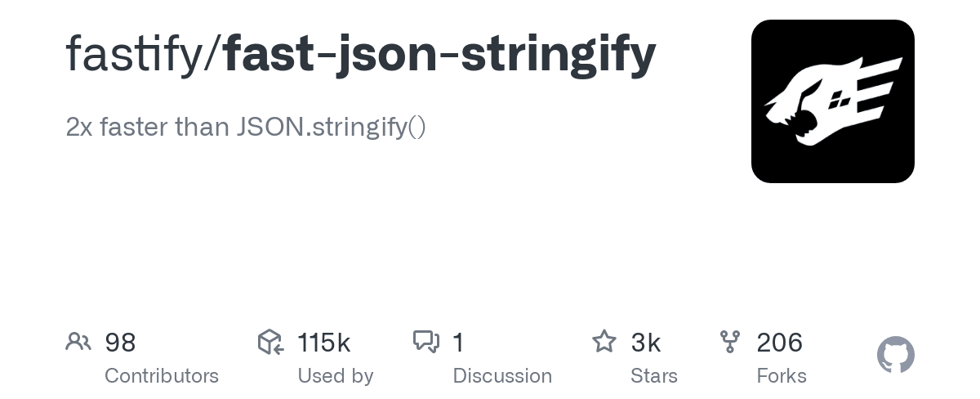Click the 98 contributors count

coord(120,343)
